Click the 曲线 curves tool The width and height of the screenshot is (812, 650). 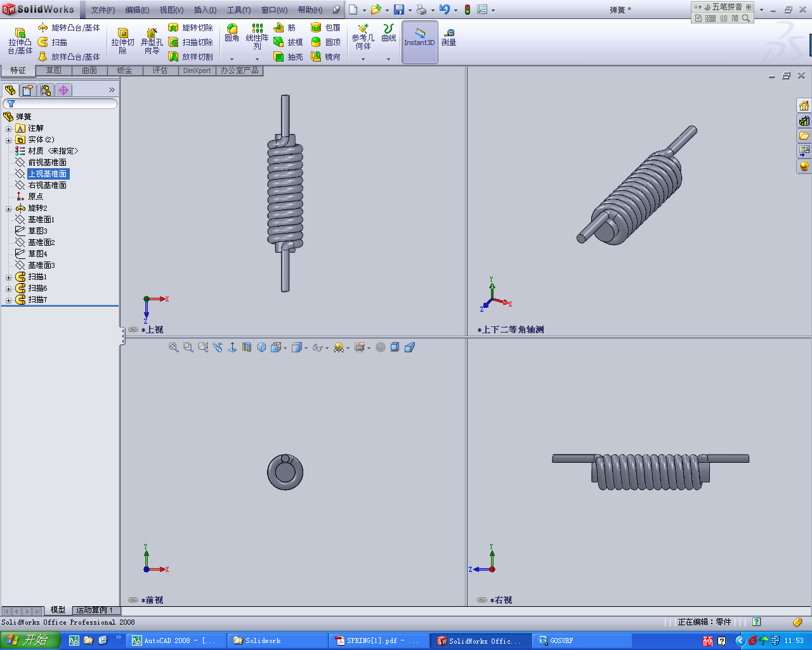[x=389, y=33]
